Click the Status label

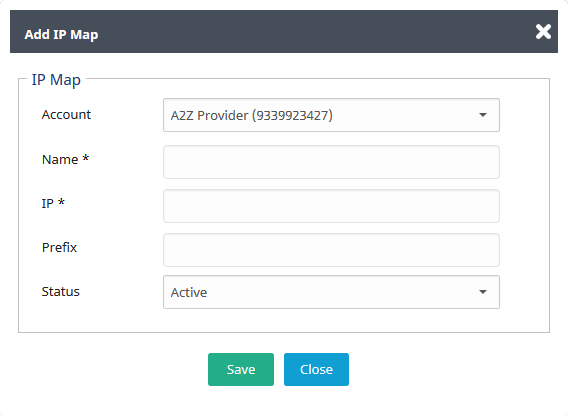click(x=60, y=291)
